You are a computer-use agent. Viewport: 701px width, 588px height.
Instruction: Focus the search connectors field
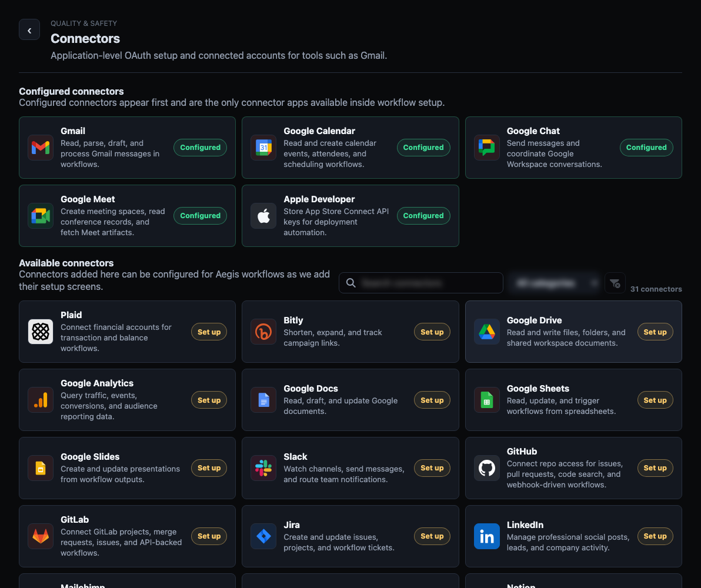(421, 283)
